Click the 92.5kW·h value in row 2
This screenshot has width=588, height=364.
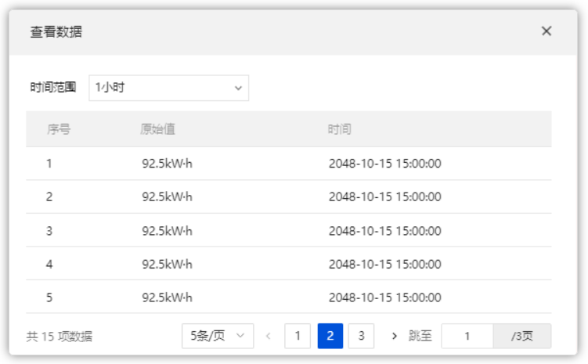point(167,196)
